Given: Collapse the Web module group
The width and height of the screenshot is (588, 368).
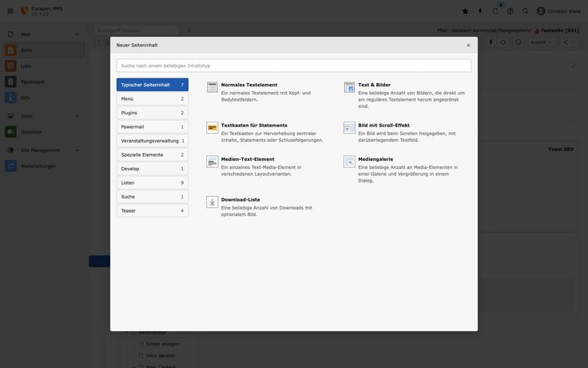Looking at the screenshot, I should [x=77, y=34].
